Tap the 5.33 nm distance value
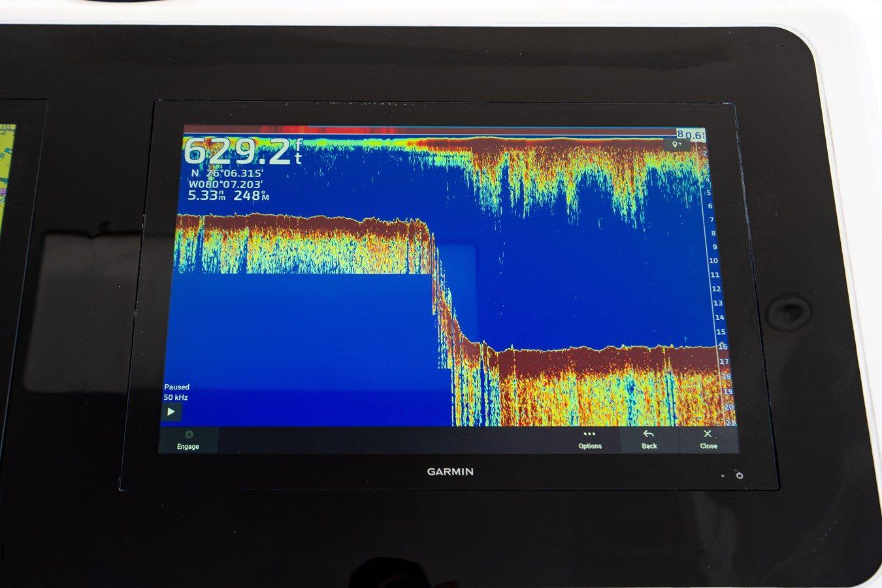The height and width of the screenshot is (588, 882). (204, 195)
